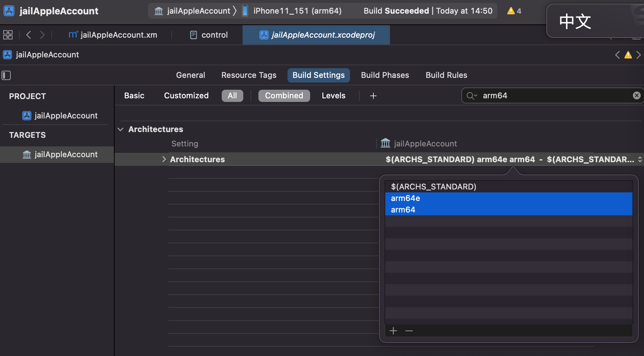This screenshot has height=356, width=644.
Task: Click the 中文 input method indicator
Action: click(x=575, y=22)
